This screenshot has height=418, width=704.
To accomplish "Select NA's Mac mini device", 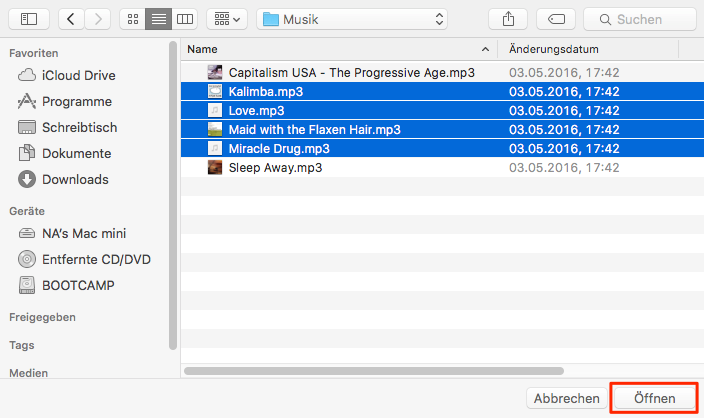I will click(84, 233).
